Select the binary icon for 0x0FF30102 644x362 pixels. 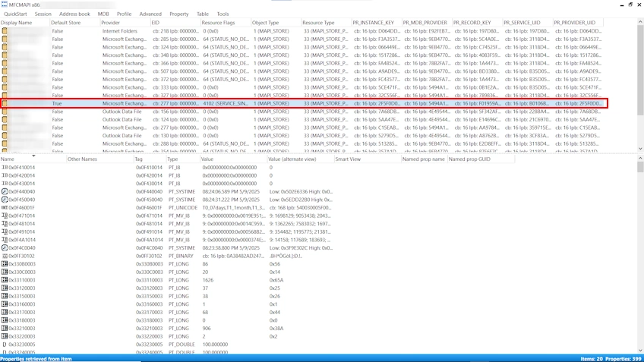tap(5, 256)
